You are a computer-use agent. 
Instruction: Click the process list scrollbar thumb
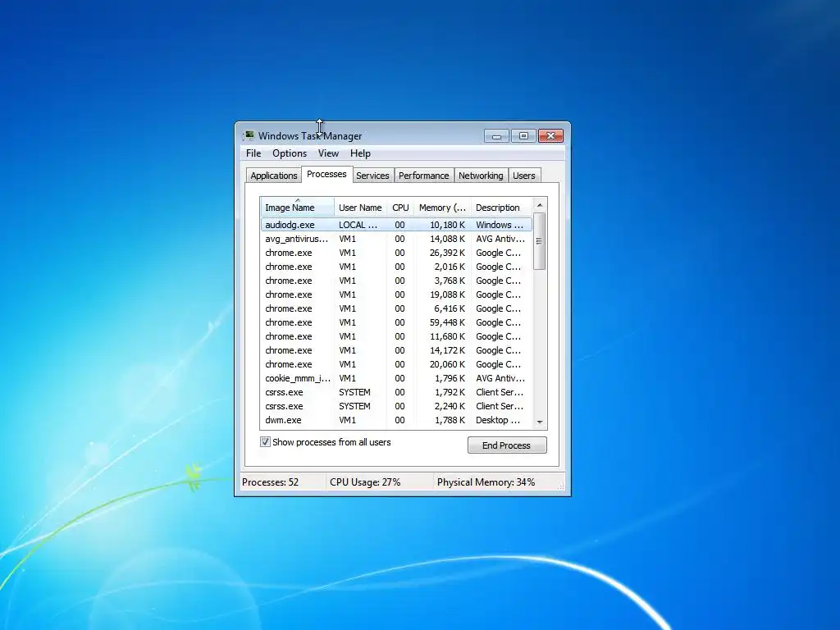pos(540,241)
